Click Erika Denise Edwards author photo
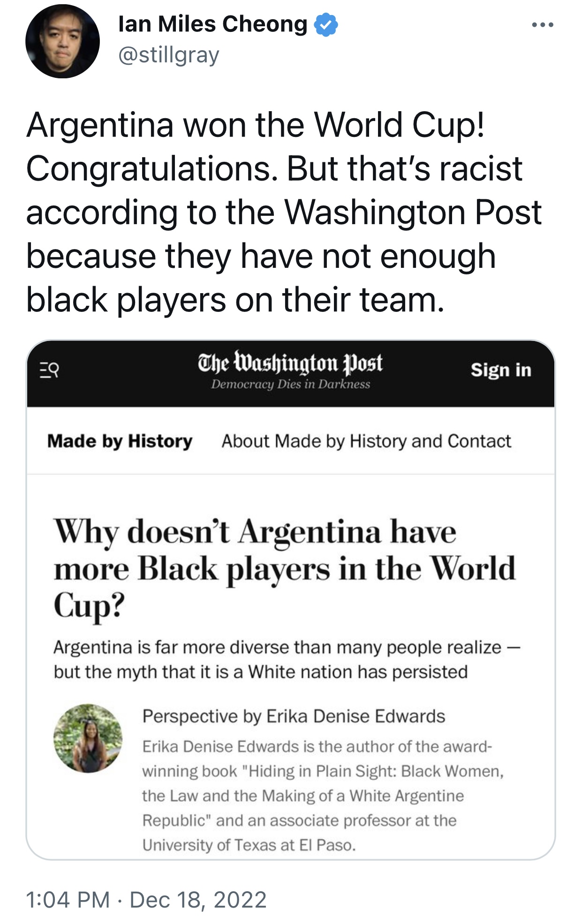Viewport: 582px width, 924px height. pos(88,738)
